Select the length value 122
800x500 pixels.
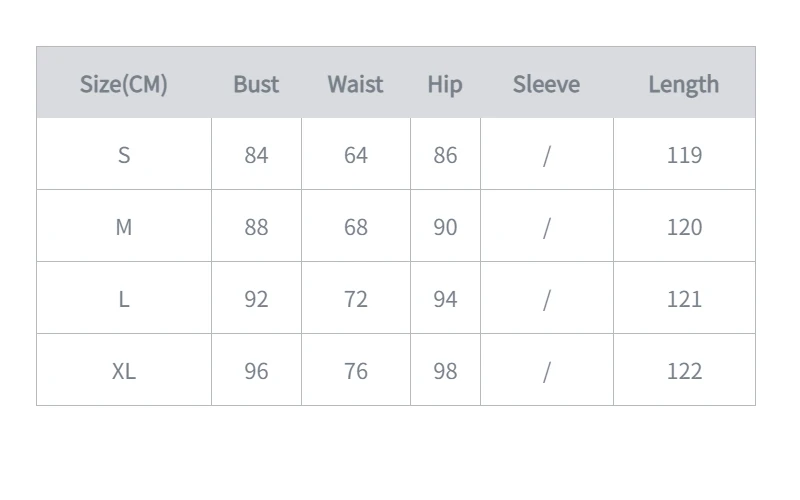684,371
